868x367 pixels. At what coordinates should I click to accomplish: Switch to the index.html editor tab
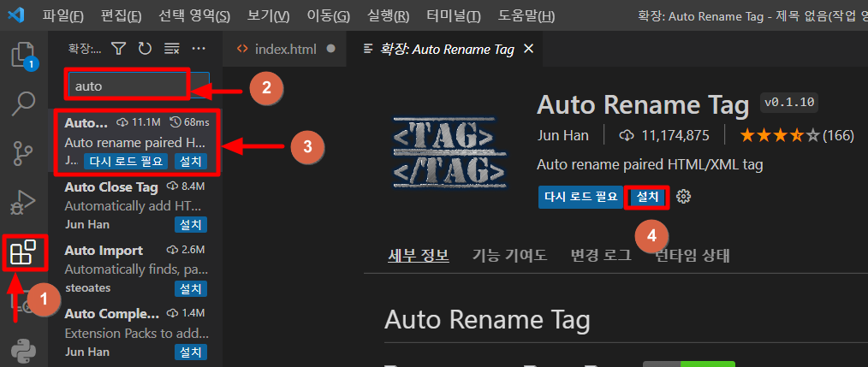tap(285, 49)
